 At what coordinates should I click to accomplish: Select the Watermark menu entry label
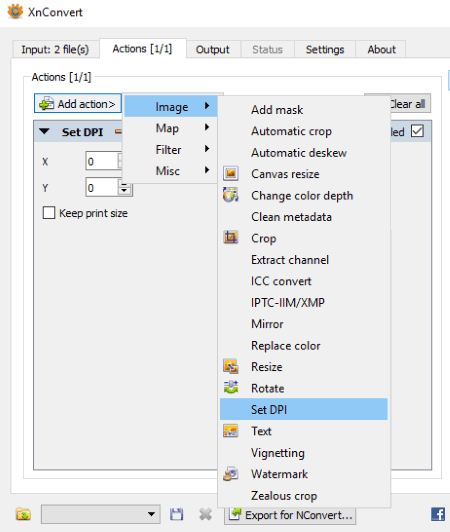point(279,474)
